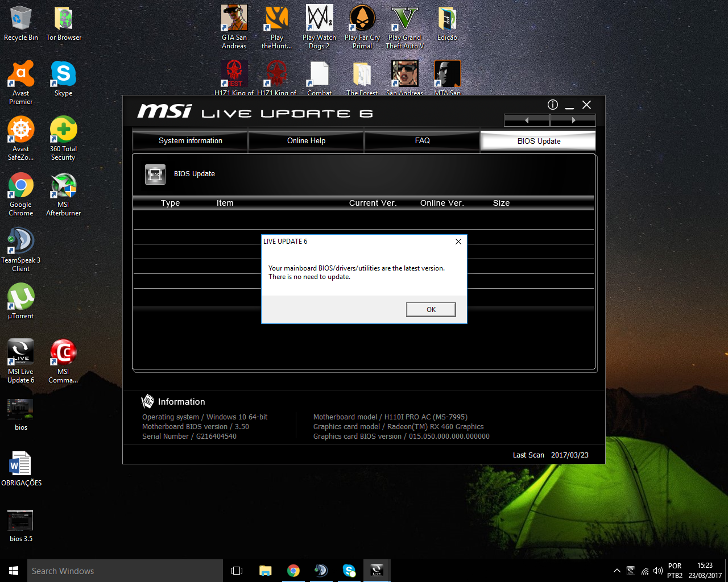This screenshot has width=728, height=582.
Task: Select the GTA San Andreas desktop shortcut
Action: tap(234, 27)
